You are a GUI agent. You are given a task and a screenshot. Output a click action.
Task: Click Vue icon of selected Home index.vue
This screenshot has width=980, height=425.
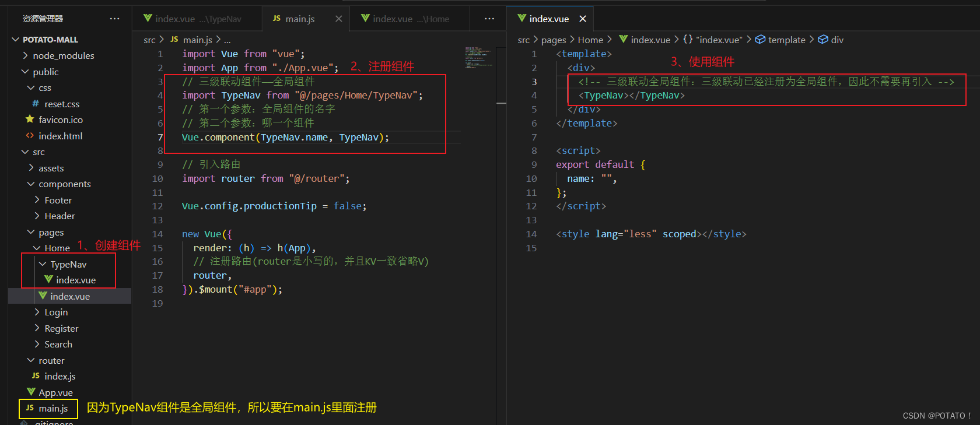(43, 296)
